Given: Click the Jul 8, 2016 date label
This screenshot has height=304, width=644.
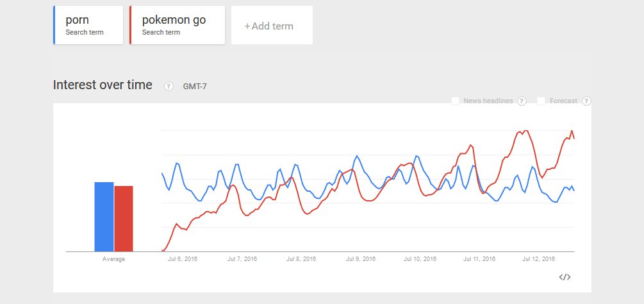Looking at the screenshot, I should 301,260.
